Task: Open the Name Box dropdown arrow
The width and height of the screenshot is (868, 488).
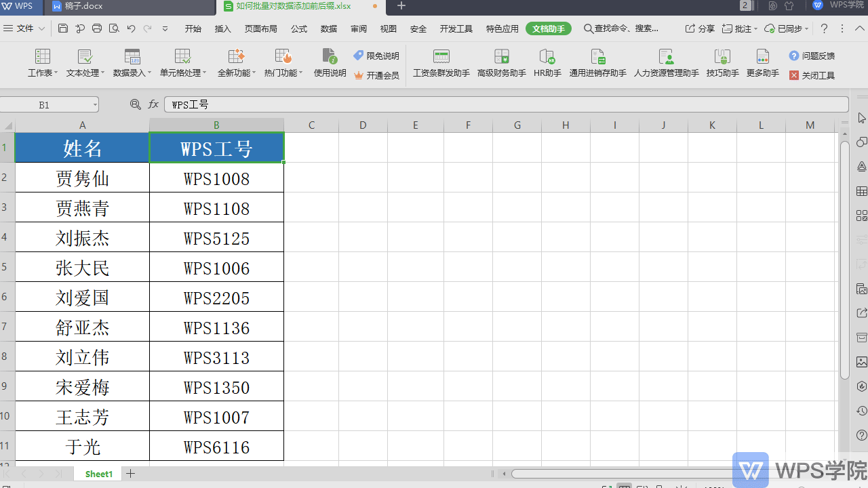Action: pyautogui.click(x=94, y=104)
